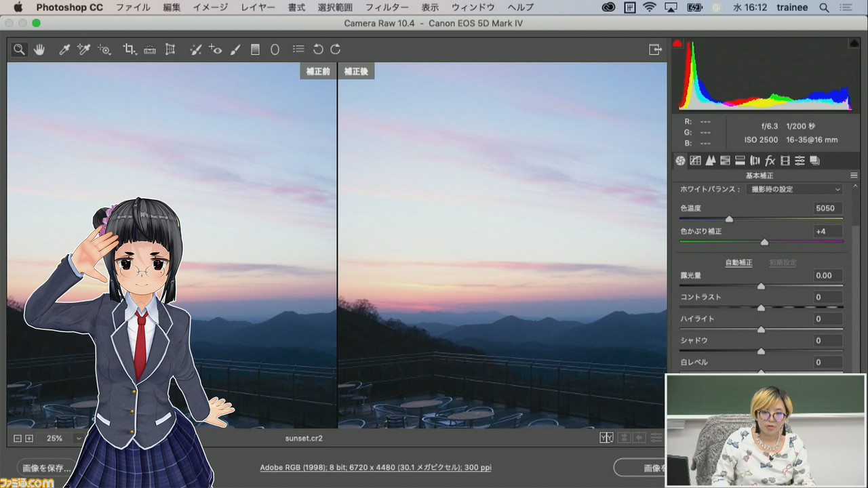Click the シャドウ slider handle
Screen dimensions: 868x488
(761, 351)
